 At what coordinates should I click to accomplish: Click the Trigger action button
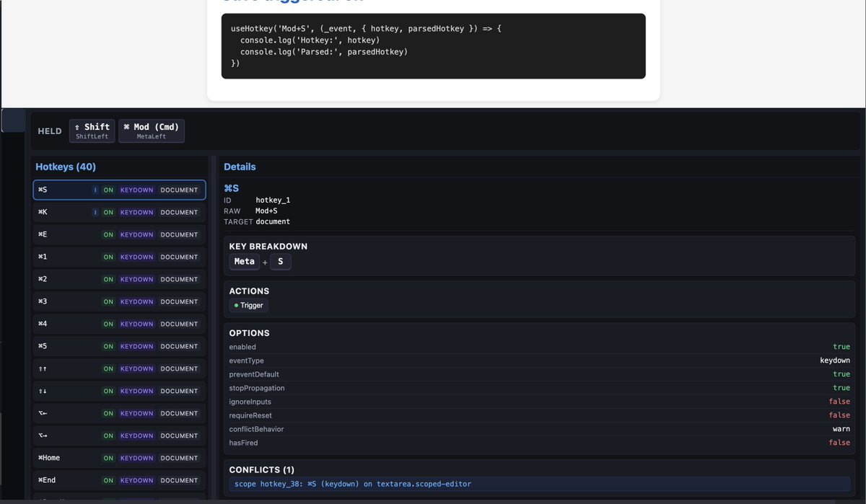pos(249,306)
